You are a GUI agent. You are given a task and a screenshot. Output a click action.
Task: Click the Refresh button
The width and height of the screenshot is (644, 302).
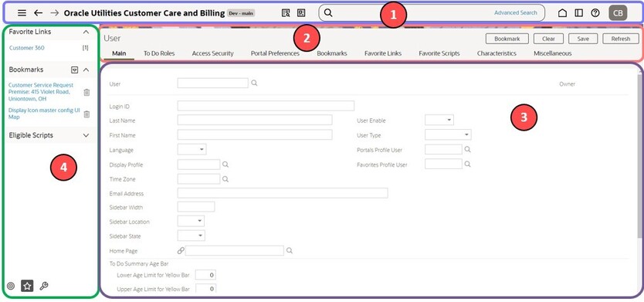(x=621, y=39)
